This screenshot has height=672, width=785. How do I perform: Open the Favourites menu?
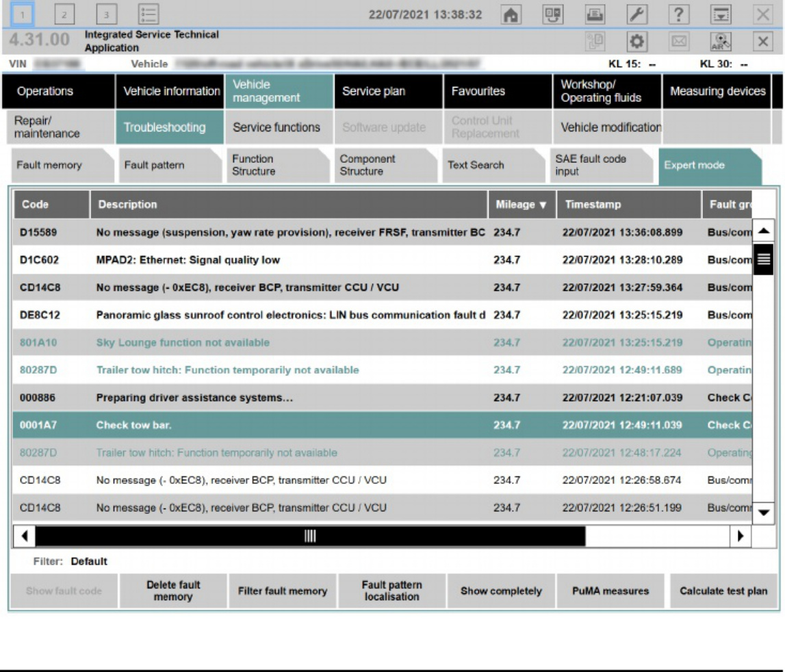[498, 91]
